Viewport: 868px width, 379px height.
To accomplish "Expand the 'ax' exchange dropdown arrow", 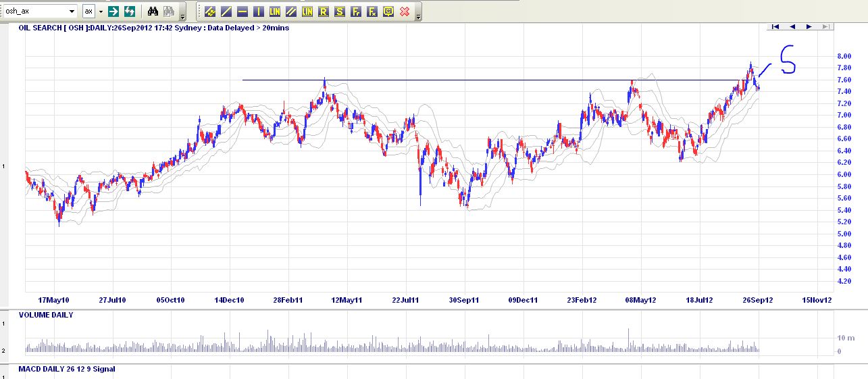I will pos(101,11).
